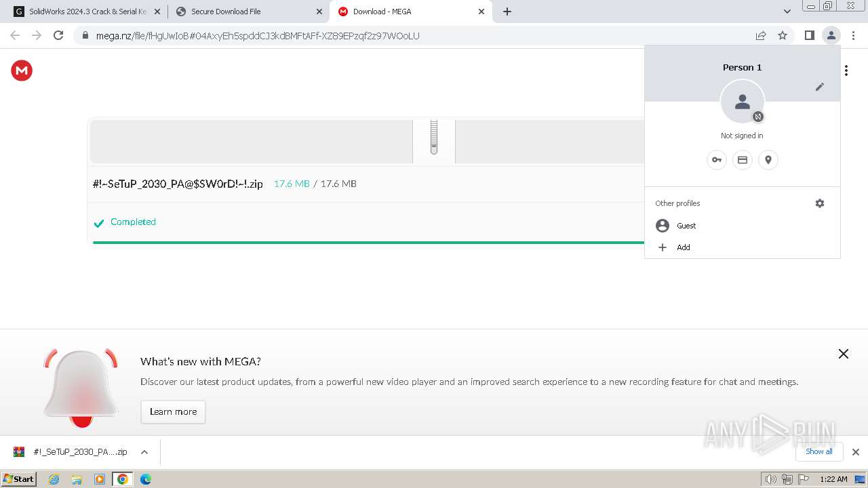
Task: Switch to the SolidWorks 2024.3 Crack tab
Action: [87, 12]
